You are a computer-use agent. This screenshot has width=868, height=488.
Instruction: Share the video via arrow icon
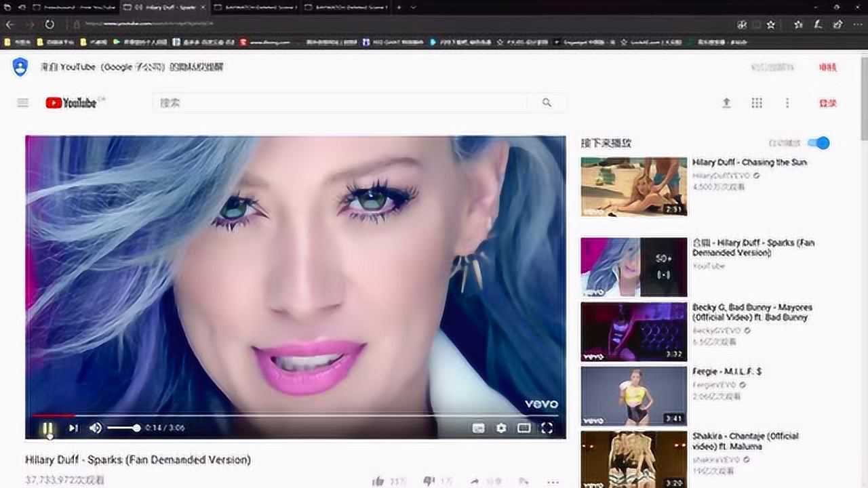(x=475, y=481)
